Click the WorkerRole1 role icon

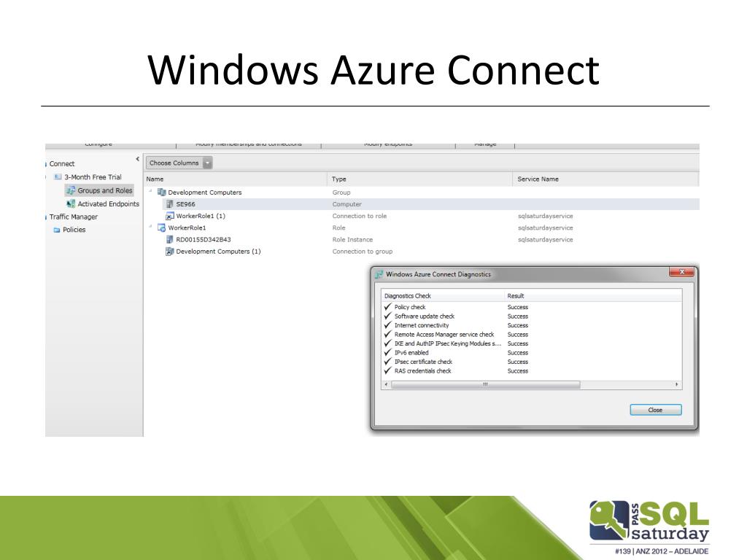[x=161, y=227]
